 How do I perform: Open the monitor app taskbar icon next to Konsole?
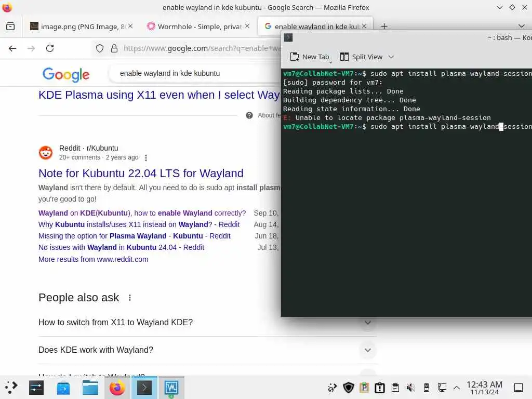coord(171,388)
